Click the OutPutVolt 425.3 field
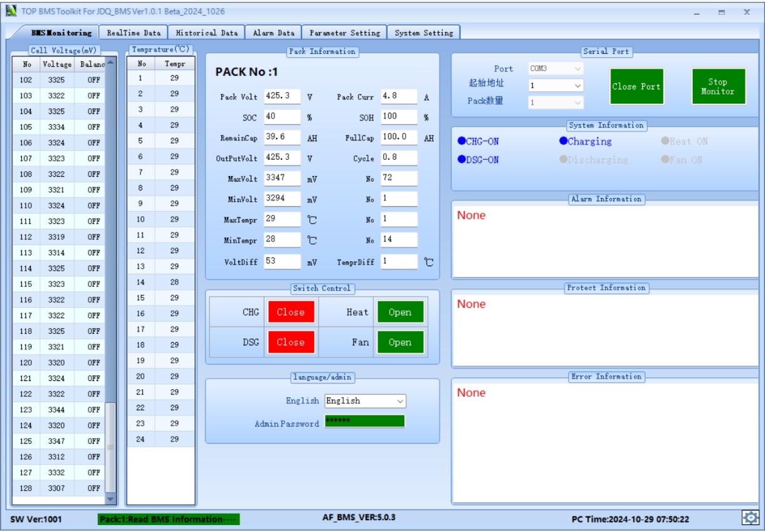Screen dimensions: 765x532 point(282,158)
